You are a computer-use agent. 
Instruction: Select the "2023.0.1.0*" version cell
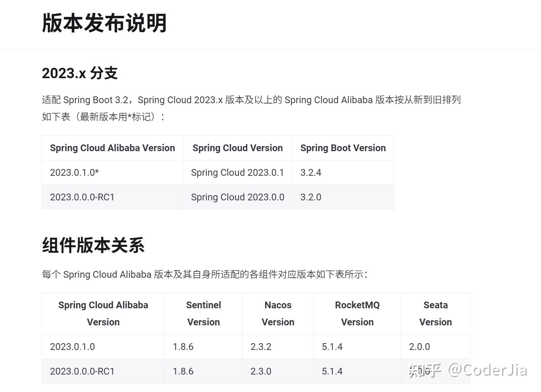coord(75,173)
